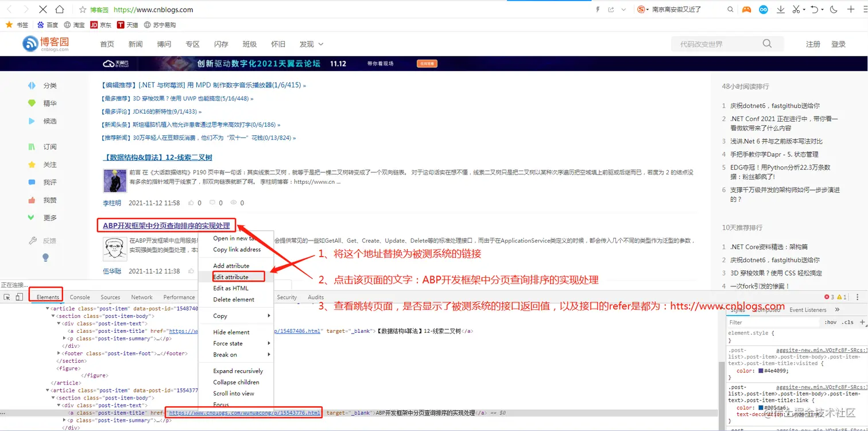868x431 pixels.
Task: Open the address bar history dropdown chevron
Action: [x=623, y=10]
